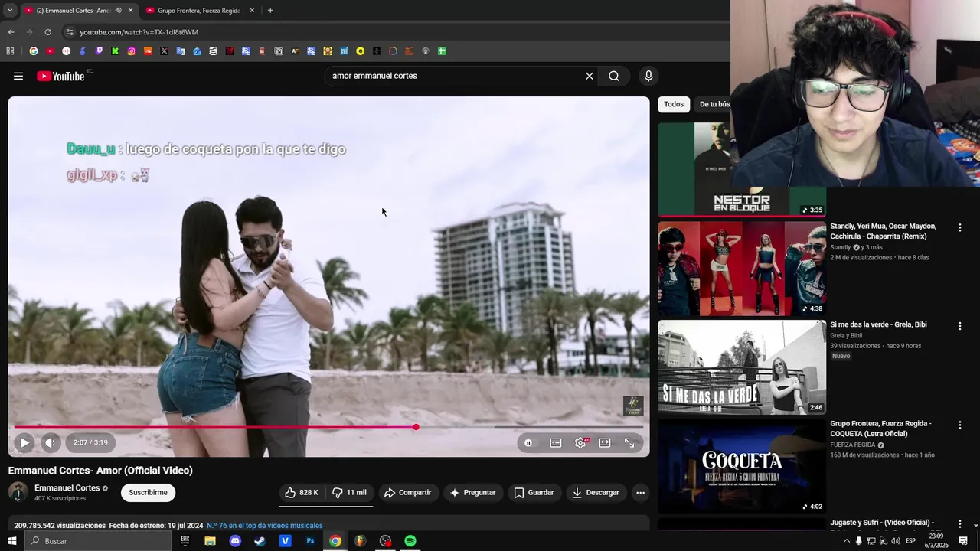Image resolution: width=980 pixels, height=551 pixels.
Task: Open the Google bookmark icon
Action: 33,51
